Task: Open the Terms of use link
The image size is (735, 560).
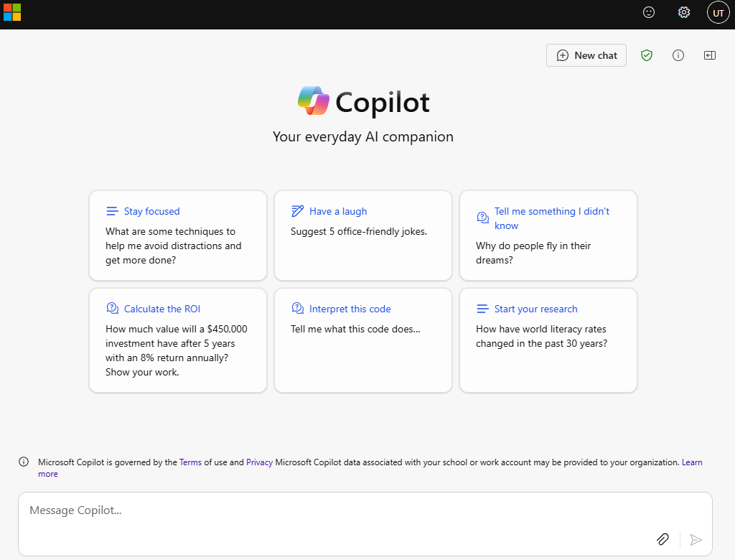Action: (x=190, y=462)
